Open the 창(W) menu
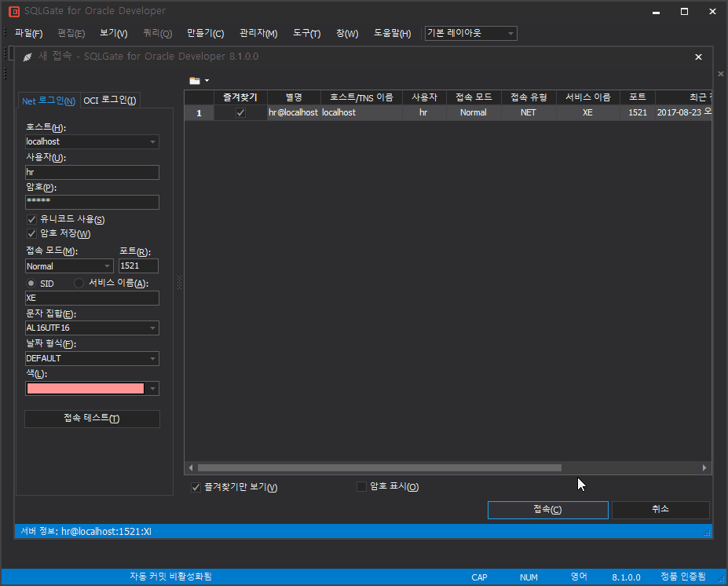728x586 pixels. coord(347,34)
